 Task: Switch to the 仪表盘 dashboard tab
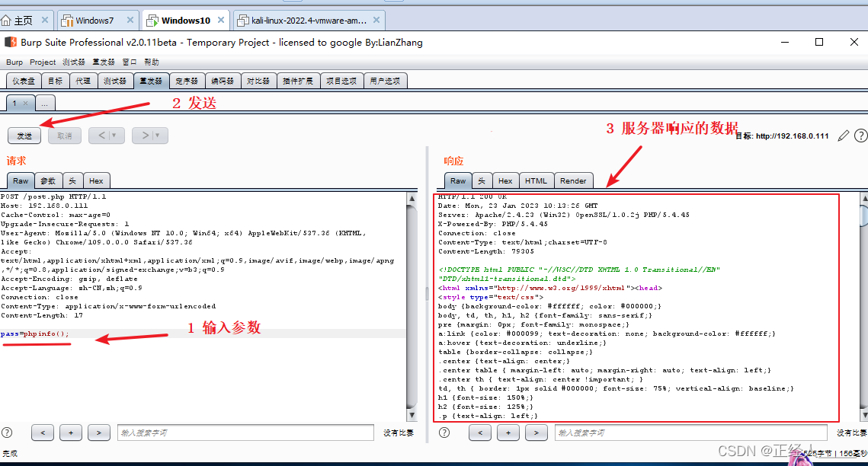[x=24, y=81]
